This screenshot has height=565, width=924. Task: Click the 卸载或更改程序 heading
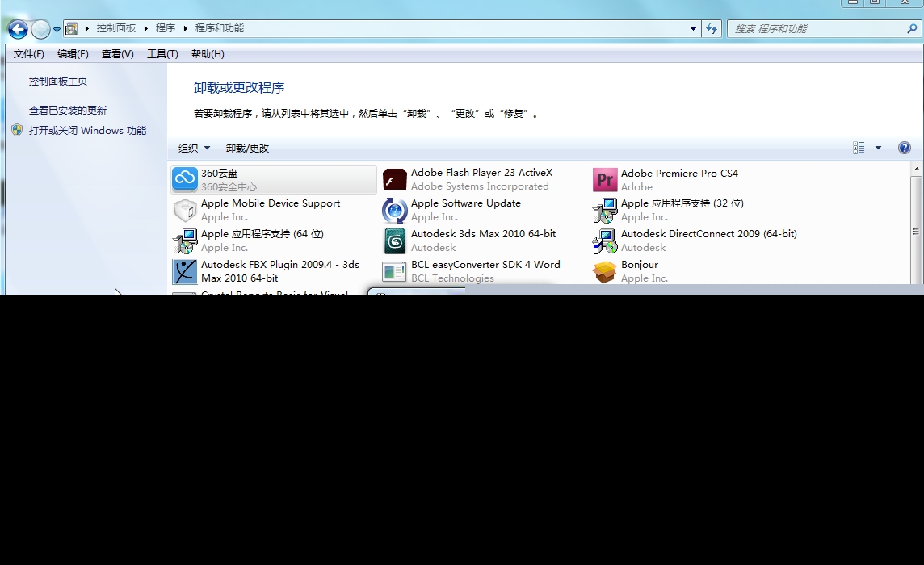click(239, 88)
